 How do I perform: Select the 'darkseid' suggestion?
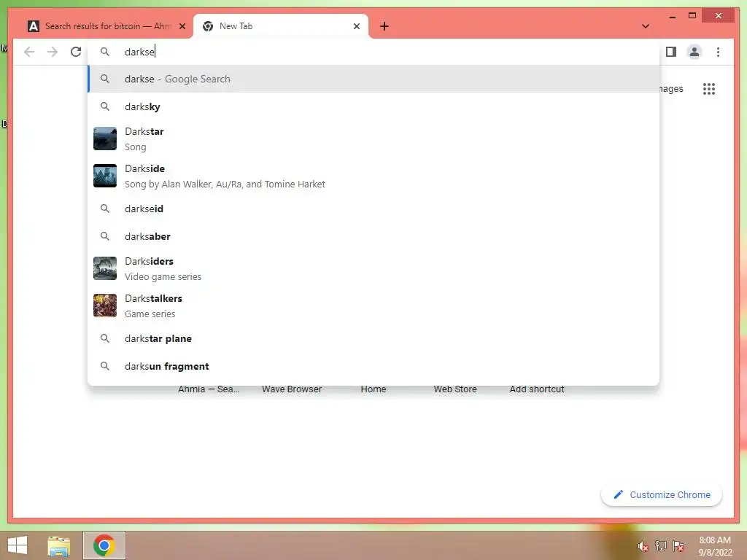pos(373,209)
